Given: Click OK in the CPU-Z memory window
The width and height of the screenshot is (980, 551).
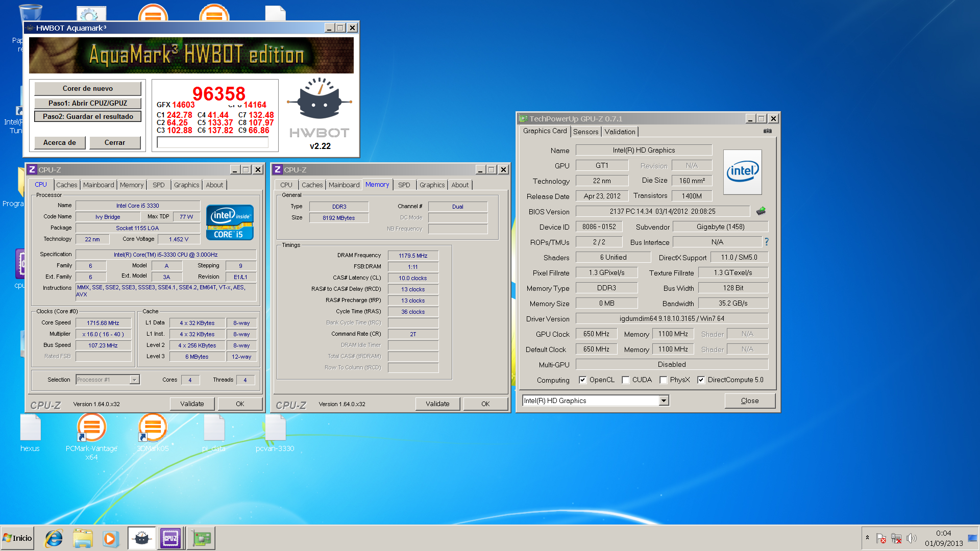Looking at the screenshot, I should click(x=485, y=404).
